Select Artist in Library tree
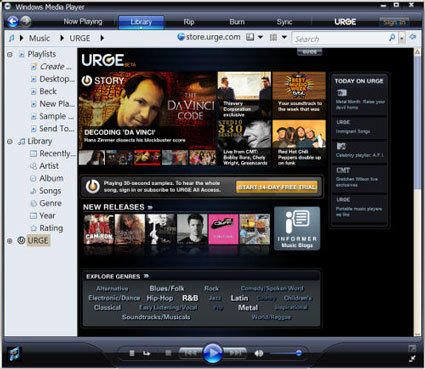Viewport: 425px width, 369px height. point(44,166)
